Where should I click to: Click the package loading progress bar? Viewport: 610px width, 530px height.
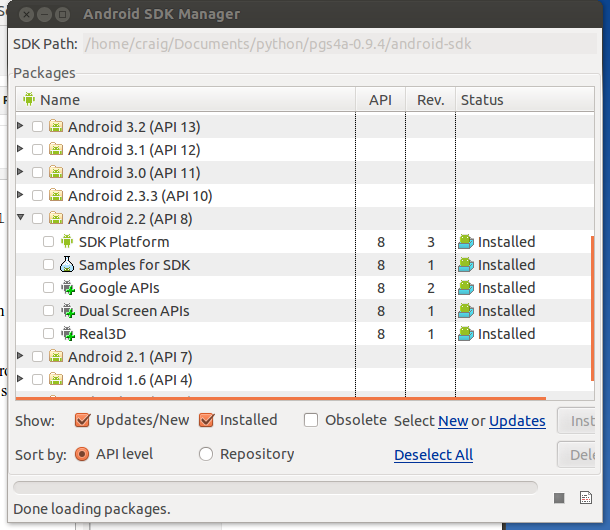point(275,487)
